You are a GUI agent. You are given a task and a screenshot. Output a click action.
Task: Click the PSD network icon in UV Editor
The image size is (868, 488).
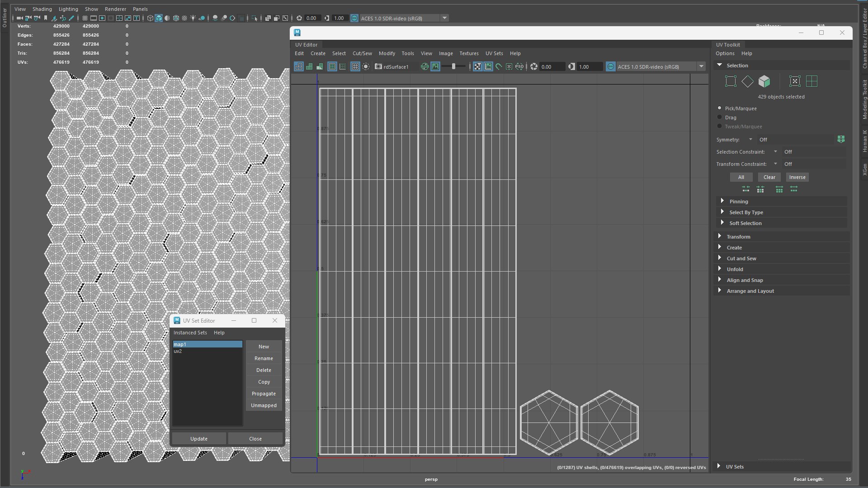click(x=519, y=66)
